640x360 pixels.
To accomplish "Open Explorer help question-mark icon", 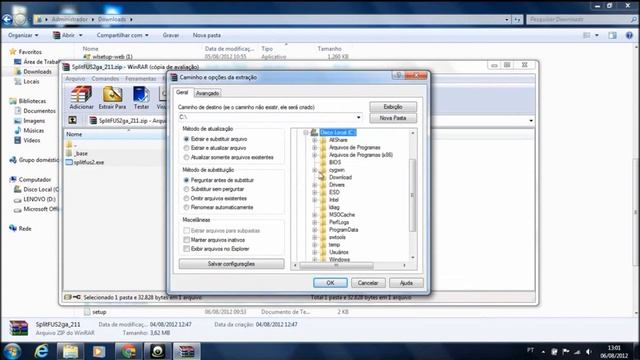I will click(x=629, y=36).
